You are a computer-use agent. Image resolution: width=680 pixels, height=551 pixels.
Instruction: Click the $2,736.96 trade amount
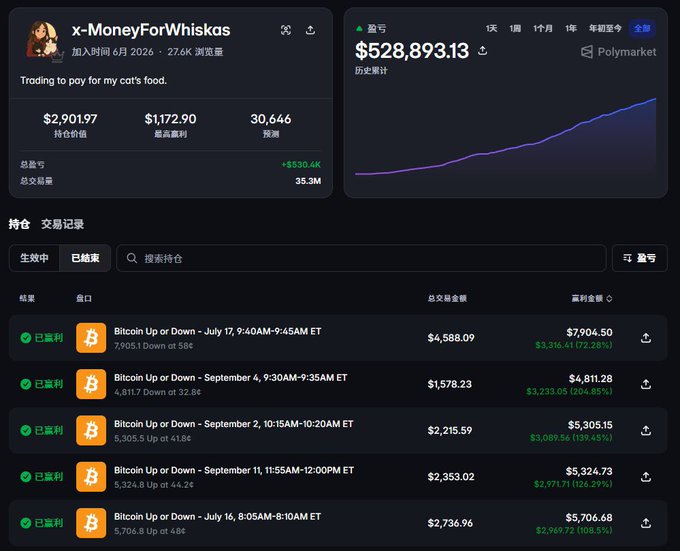click(450, 523)
